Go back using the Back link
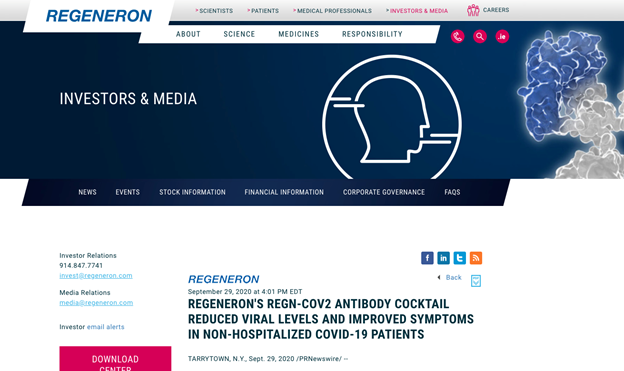Image resolution: width=624 pixels, height=371 pixels. [x=453, y=277]
